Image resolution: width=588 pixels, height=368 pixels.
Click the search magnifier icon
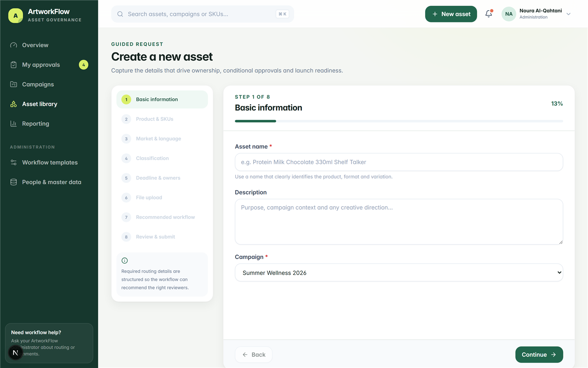pyautogui.click(x=120, y=14)
